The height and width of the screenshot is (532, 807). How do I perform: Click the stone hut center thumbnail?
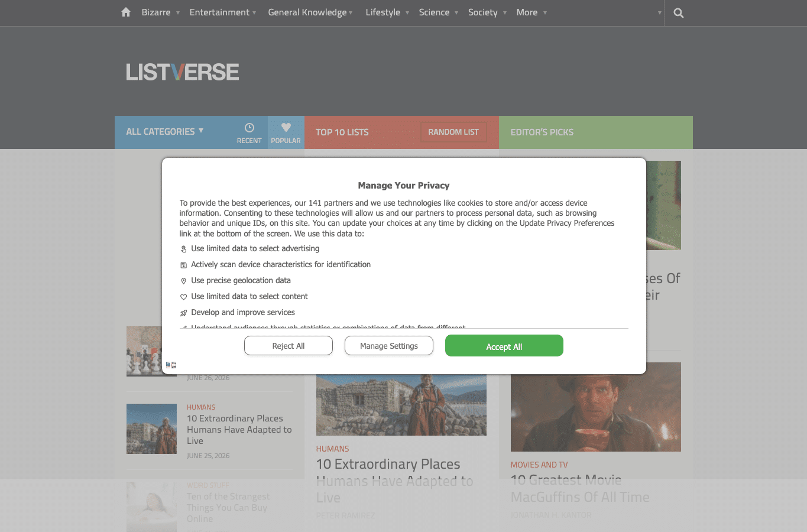point(401,405)
